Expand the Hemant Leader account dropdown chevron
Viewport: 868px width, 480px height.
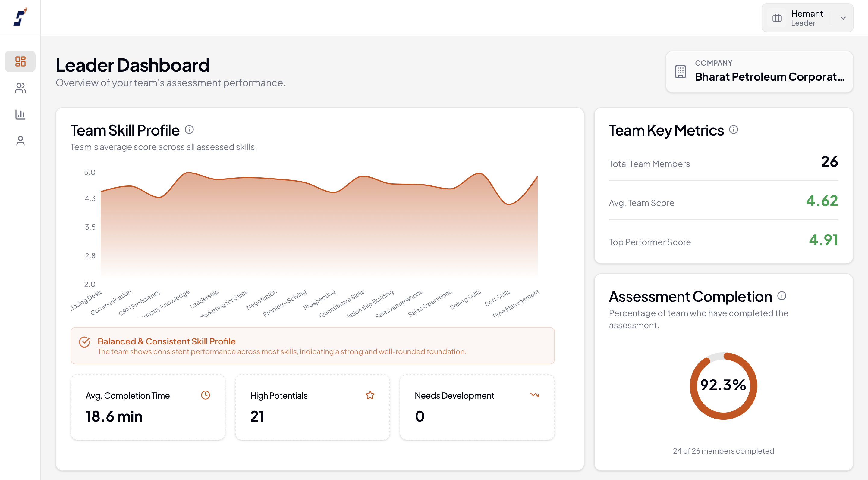[843, 18]
